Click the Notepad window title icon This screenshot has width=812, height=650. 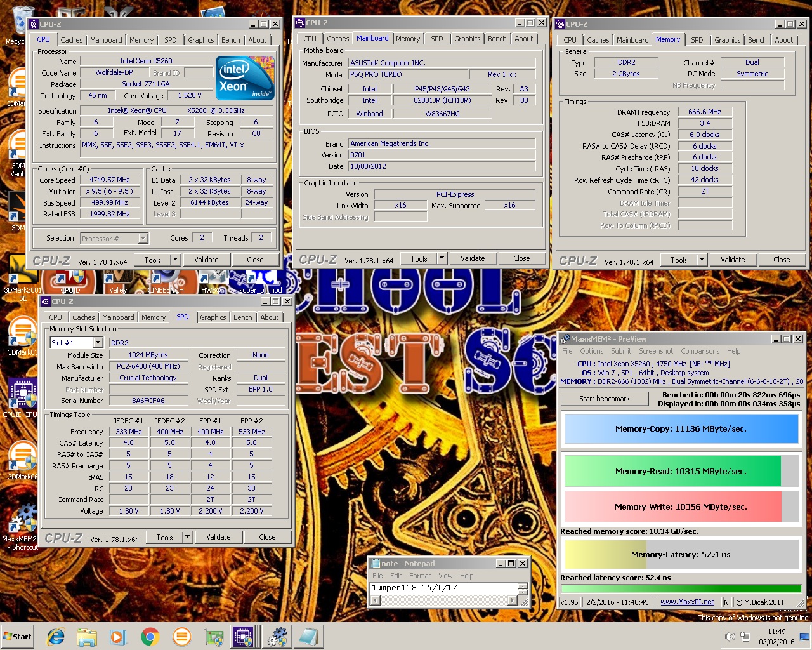(375, 564)
